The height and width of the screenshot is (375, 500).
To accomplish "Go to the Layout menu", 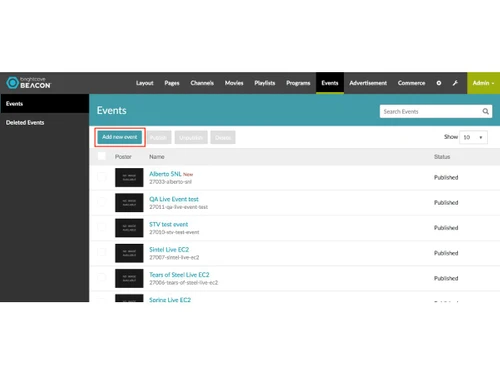I will click(145, 83).
